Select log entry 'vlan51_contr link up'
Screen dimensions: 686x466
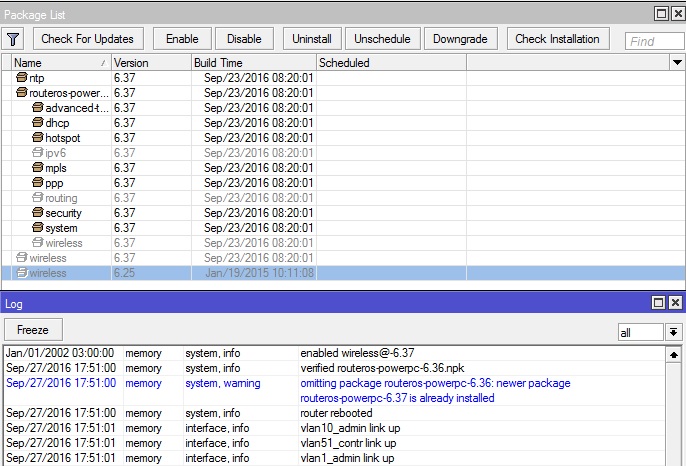coord(348,443)
